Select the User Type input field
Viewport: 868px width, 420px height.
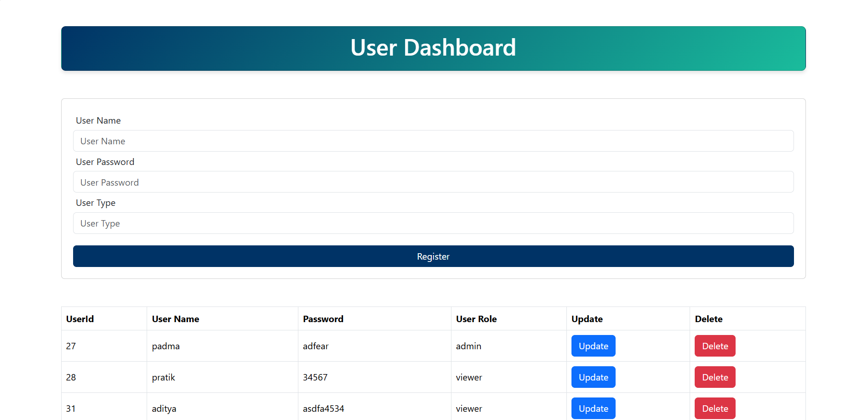click(433, 223)
